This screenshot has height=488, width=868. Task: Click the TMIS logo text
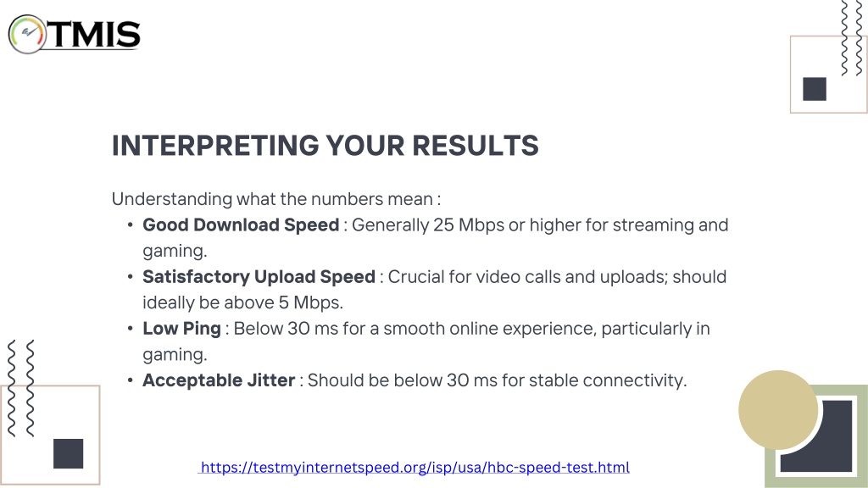click(x=95, y=34)
